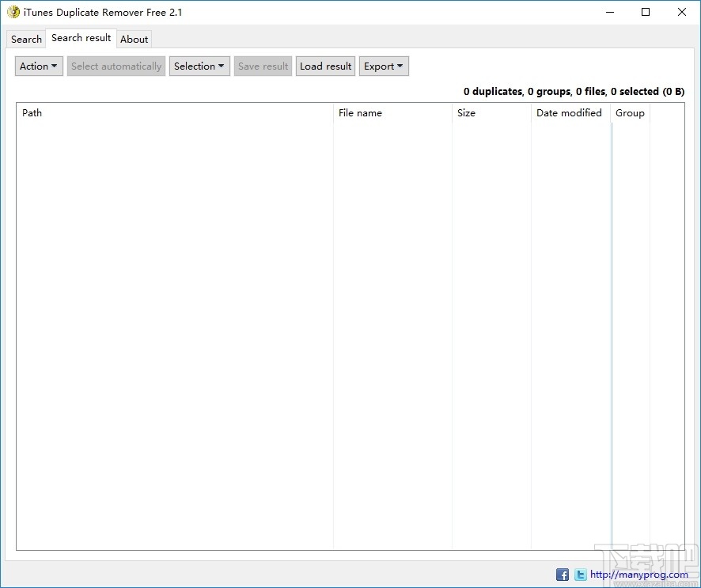The height and width of the screenshot is (588, 701).
Task: Click the Group column header
Action: pos(630,113)
